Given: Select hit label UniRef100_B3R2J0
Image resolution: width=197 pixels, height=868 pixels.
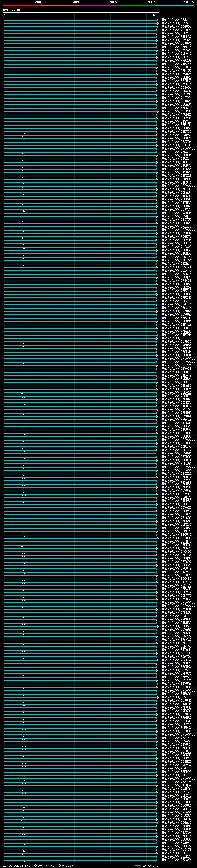Looking at the screenshot, I should [176, 57].
